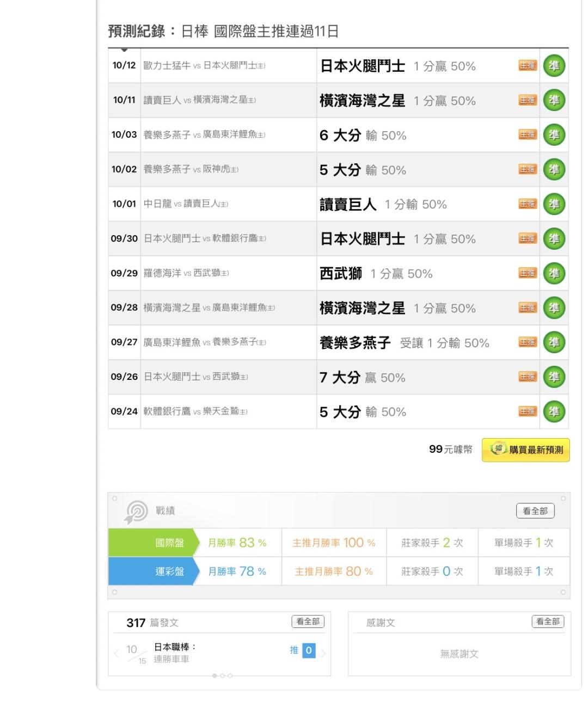
Task: Click the blue 推 count badge
Action: pyautogui.click(x=309, y=650)
